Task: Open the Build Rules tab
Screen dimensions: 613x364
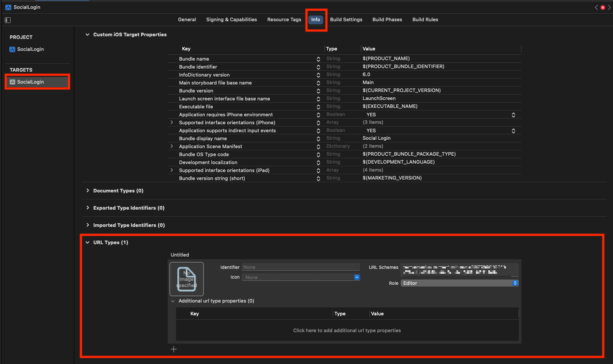Action: coord(425,19)
